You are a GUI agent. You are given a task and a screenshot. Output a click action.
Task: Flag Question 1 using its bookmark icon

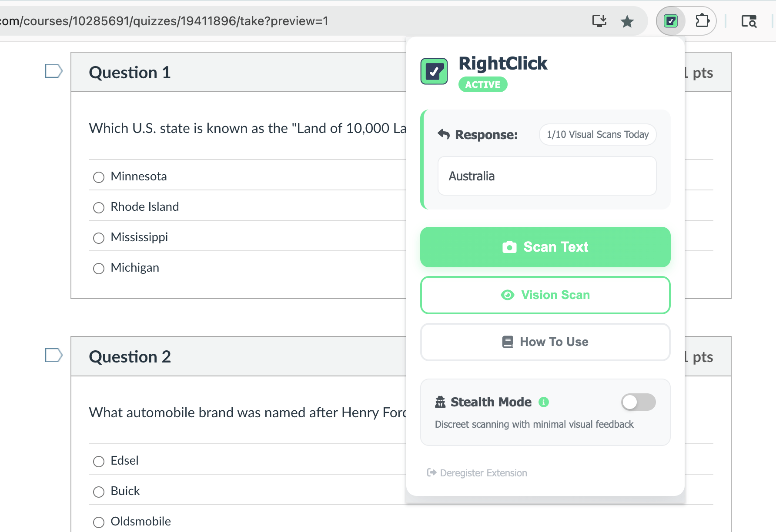click(53, 71)
